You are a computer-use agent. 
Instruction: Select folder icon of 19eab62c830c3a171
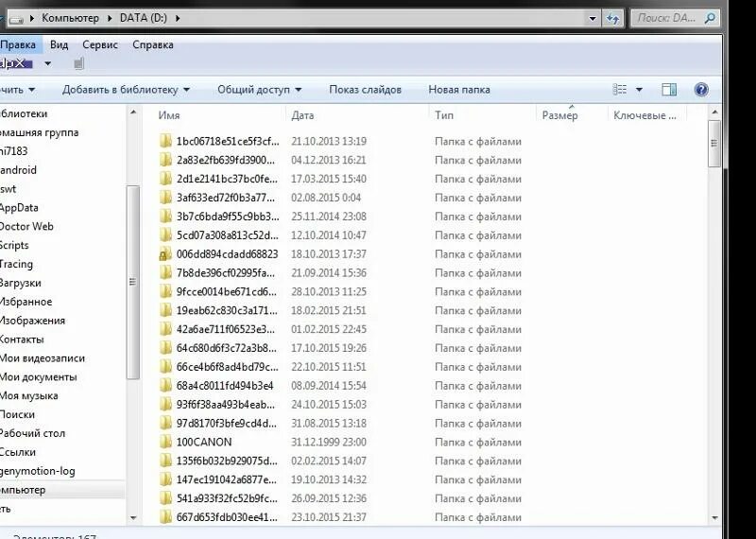[x=165, y=311]
